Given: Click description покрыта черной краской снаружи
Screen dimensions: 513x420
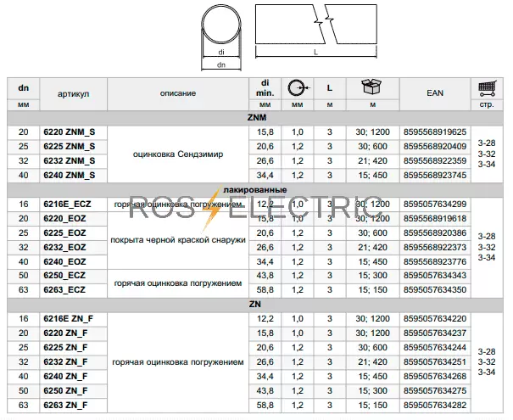Looking at the screenshot, I should [178, 240].
